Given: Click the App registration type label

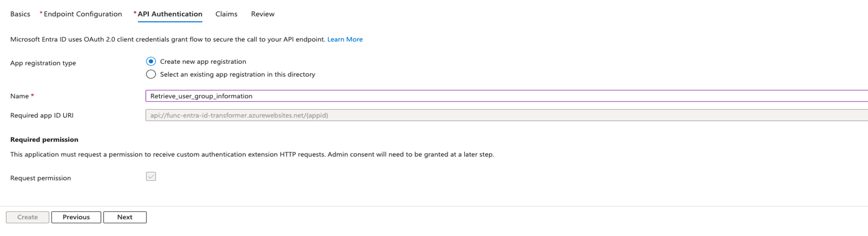Looking at the screenshot, I should 43,63.
